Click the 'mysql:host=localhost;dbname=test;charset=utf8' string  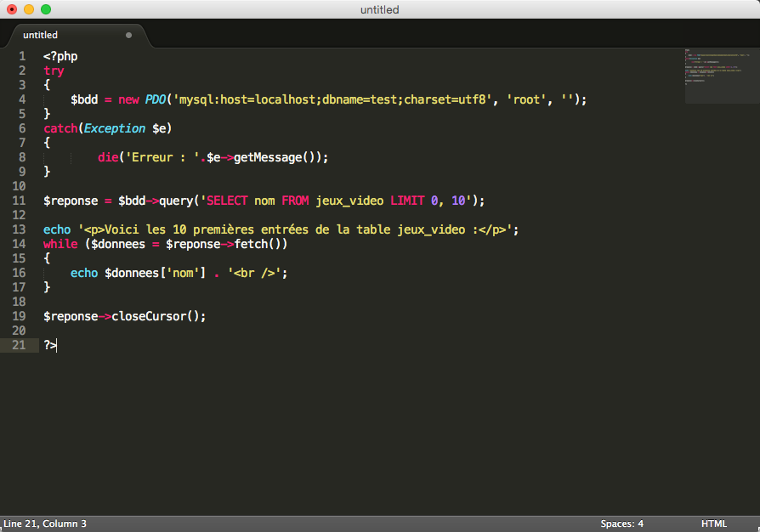pyautogui.click(x=333, y=99)
